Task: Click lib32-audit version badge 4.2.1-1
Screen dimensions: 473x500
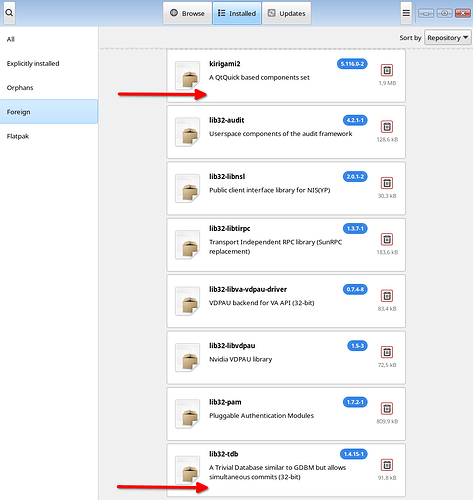Action: [355, 120]
